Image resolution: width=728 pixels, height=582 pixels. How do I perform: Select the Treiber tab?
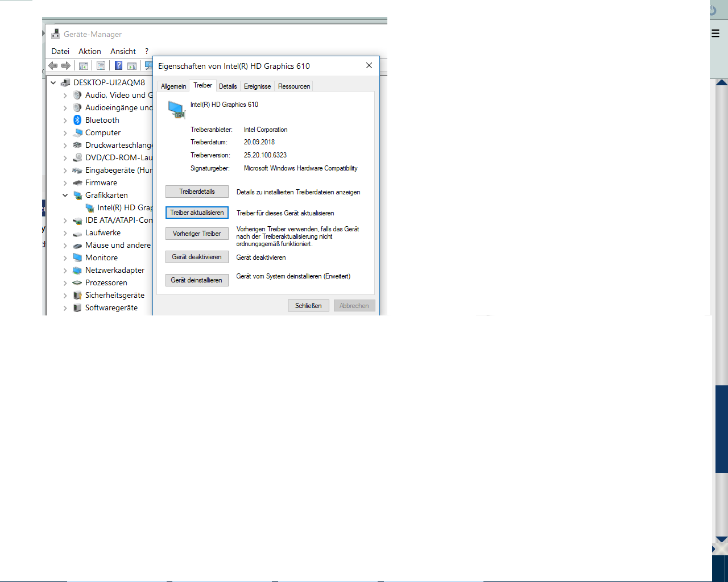pyautogui.click(x=202, y=85)
